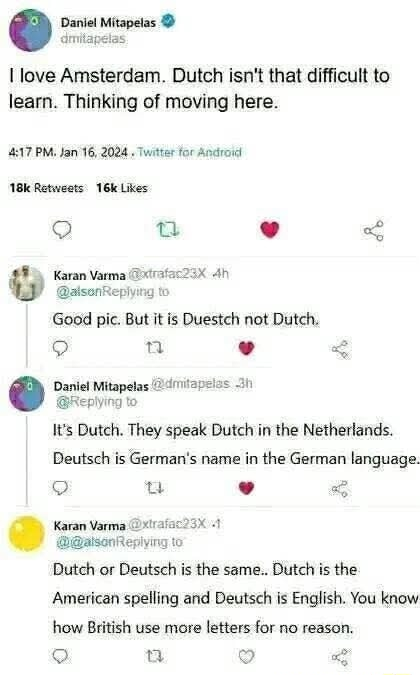View the 16k Likes list

tap(122, 188)
